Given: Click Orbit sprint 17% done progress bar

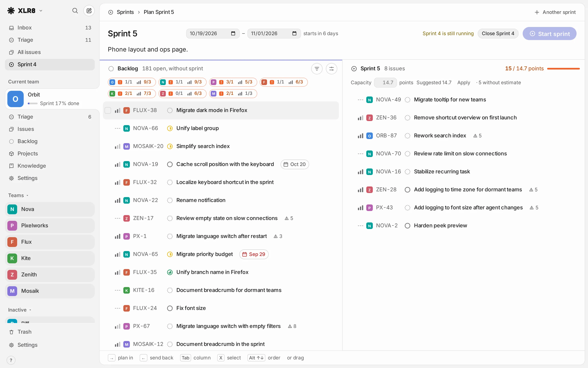Looking at the screenshot, I should tap(32, 103).
